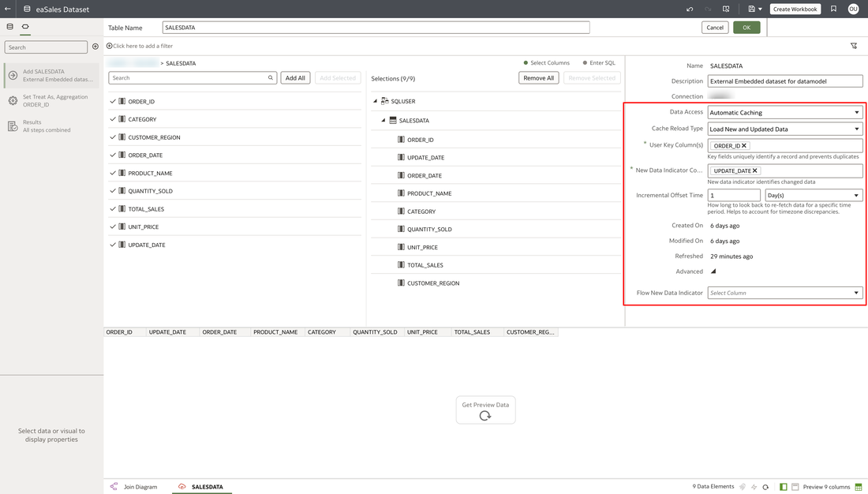Open the Add SALESDATA step
This screenshot has height=494, width=868.
click(51, 75)
